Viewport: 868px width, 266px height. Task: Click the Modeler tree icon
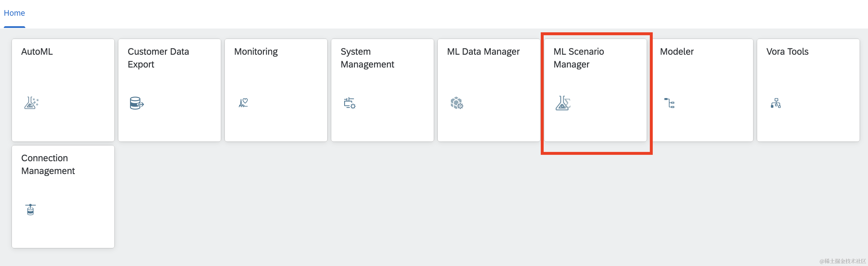669,103
